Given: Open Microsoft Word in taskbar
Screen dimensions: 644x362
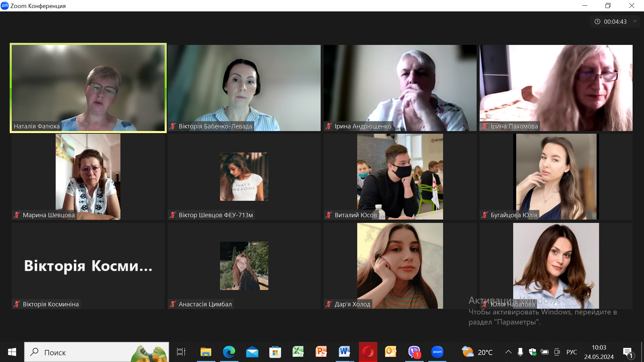Looking at the screenshot, I should click(x=344, y=352).
